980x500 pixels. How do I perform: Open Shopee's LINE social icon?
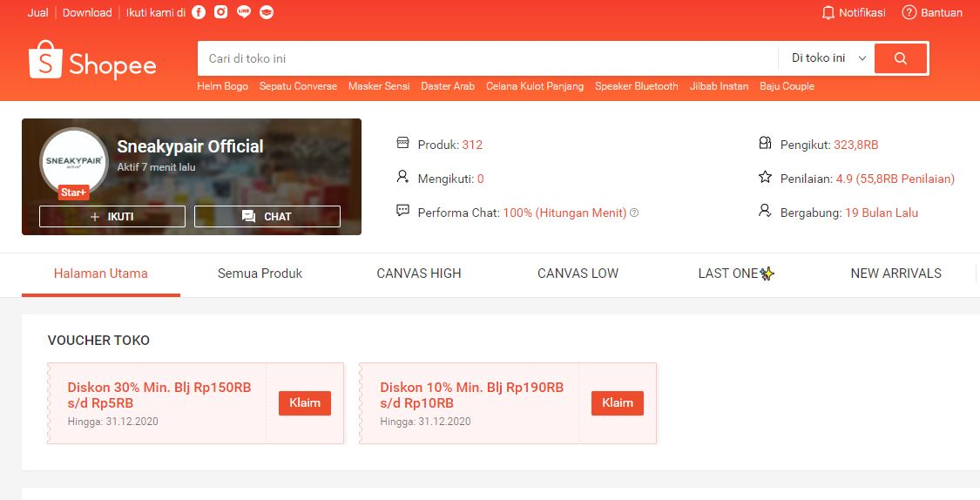point(244,12)
